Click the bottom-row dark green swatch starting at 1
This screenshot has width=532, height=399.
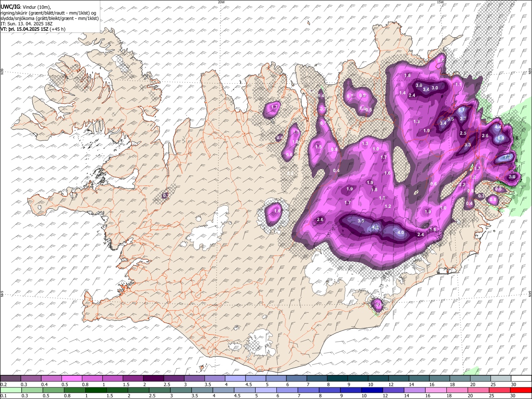96,390
